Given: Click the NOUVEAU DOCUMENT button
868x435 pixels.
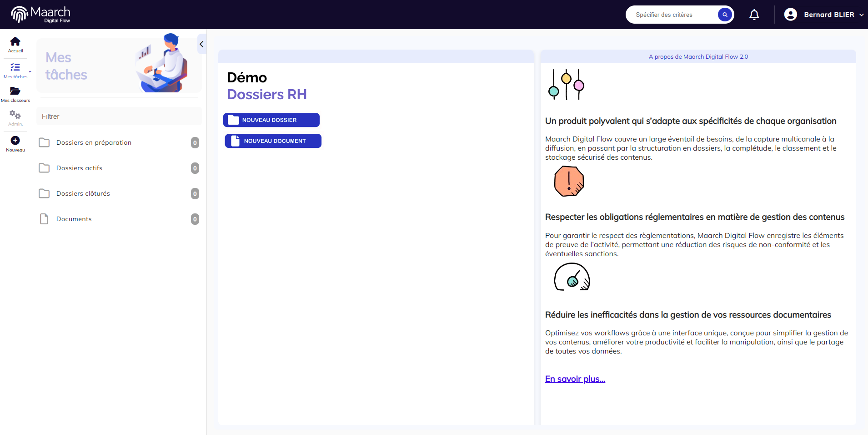Looking at the screenshot, I should tap(273, 141).
